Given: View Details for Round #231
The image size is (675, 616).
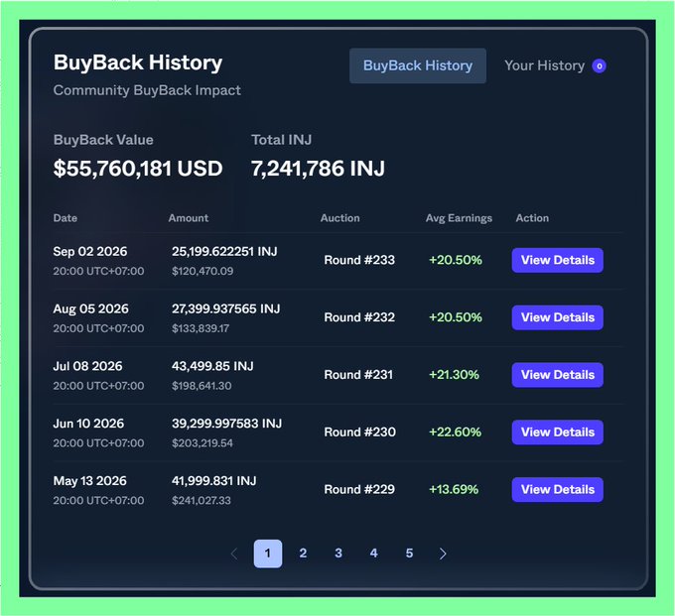Looking at the screenshot, I should tap(558, 375).
